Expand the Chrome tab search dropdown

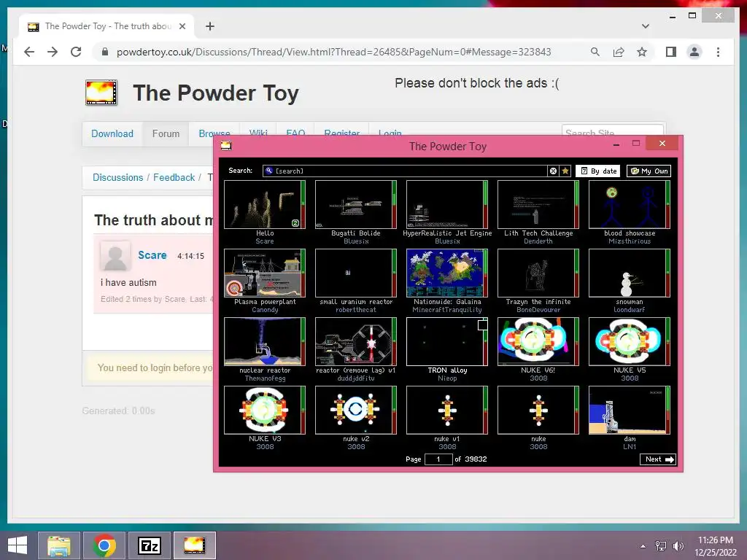click(x=645, y=26)
